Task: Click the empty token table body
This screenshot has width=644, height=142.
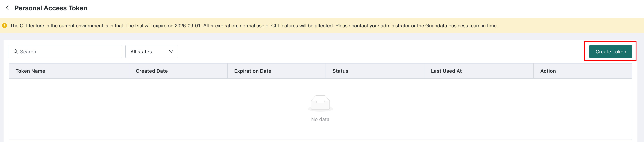Action: (320, 109)
